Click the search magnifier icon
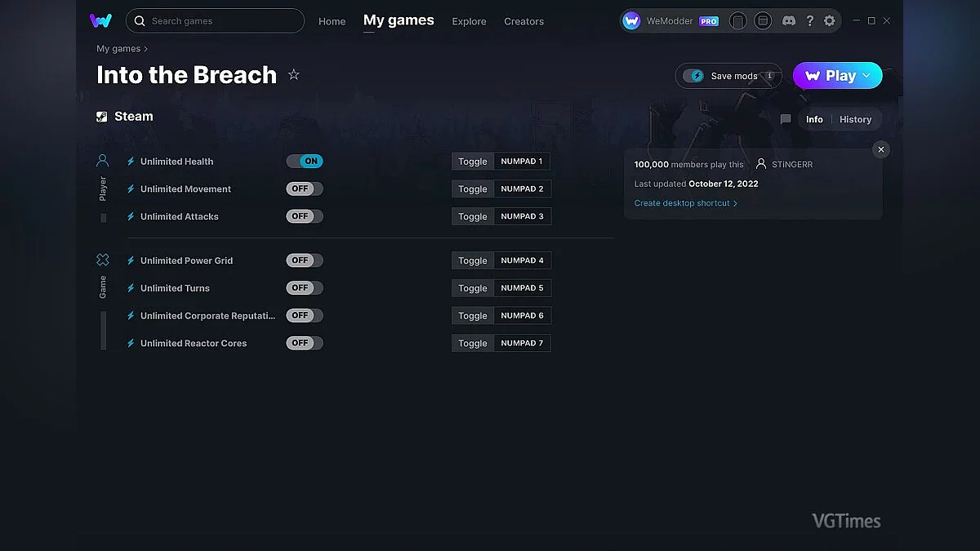The height and width of the screenshot is (551, 980). (x=140, y=21)
